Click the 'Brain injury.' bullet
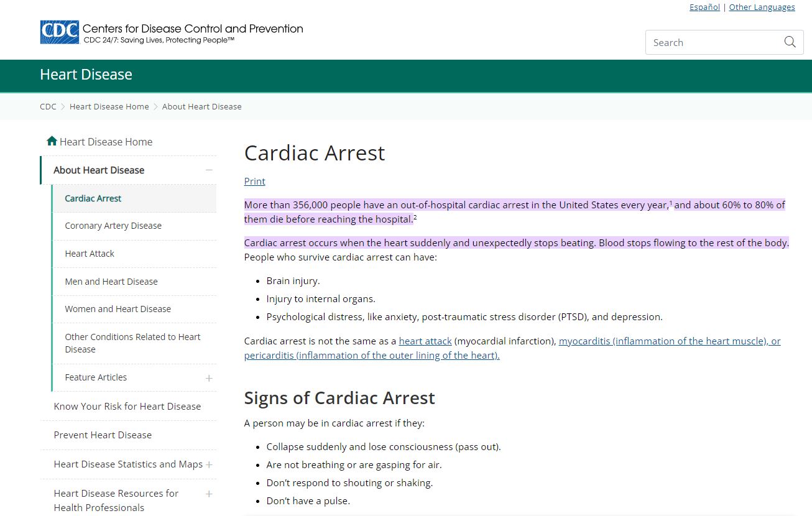This screenshot has width=812, height=516. point(293,281)
